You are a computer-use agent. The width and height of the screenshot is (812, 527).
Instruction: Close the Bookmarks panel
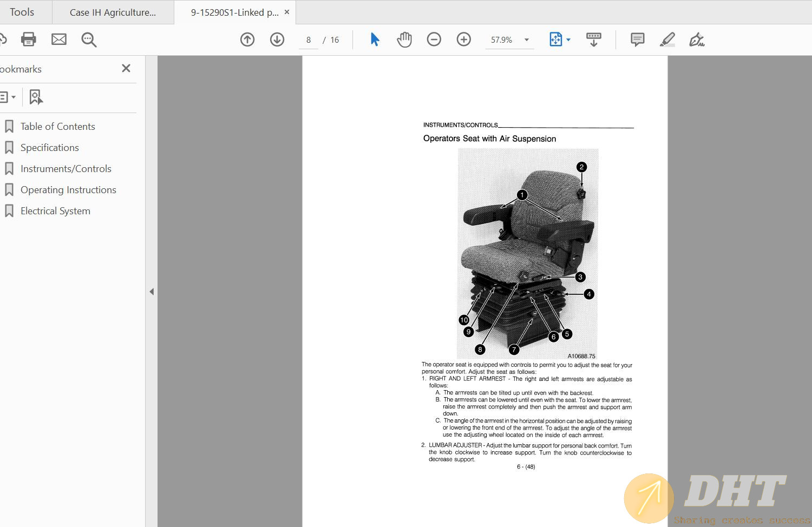(126, 68)
